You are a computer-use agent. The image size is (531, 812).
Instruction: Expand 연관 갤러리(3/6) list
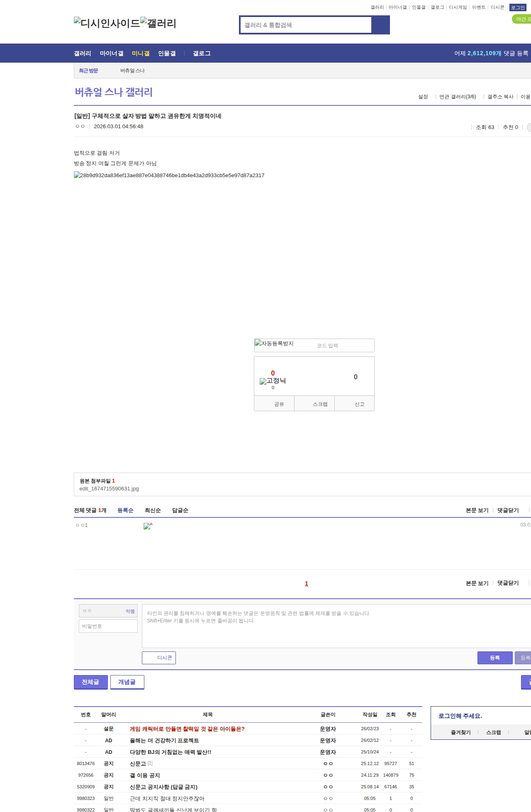point(458,97)
